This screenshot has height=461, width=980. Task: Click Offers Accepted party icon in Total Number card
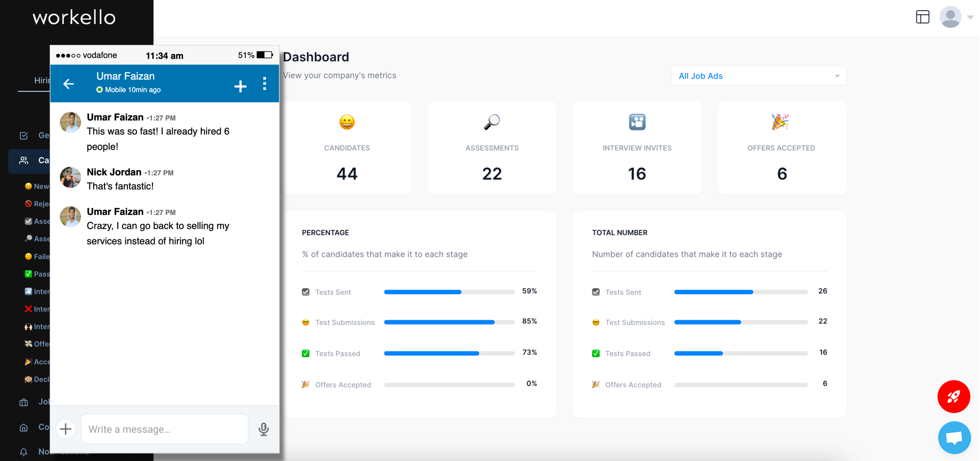596,385
